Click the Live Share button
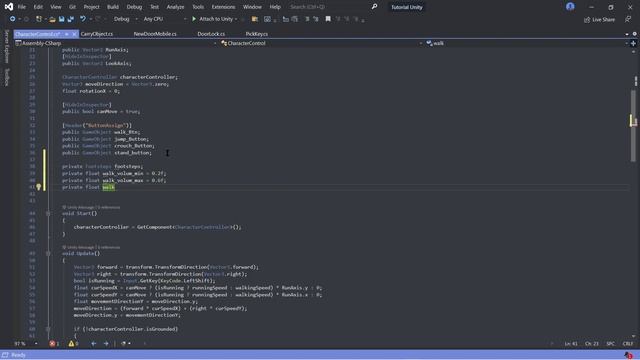This screenshot has width=640, height=360. tap(599, 20)
